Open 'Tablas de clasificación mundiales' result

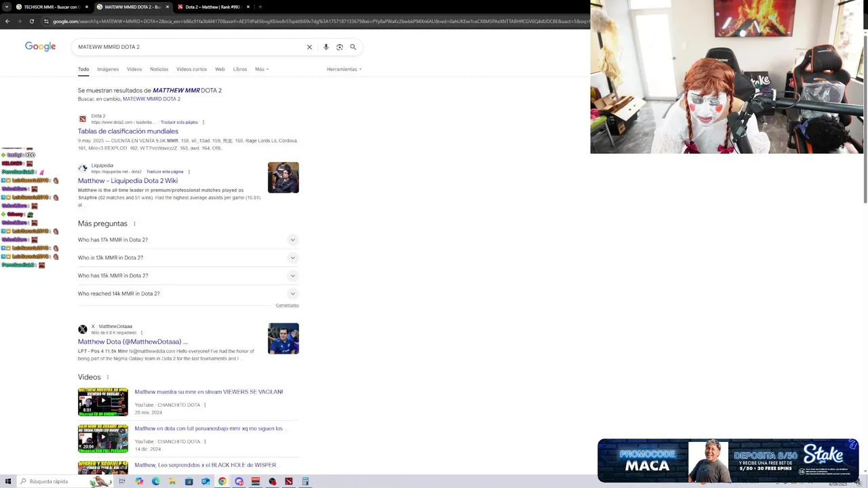(128, 131)
